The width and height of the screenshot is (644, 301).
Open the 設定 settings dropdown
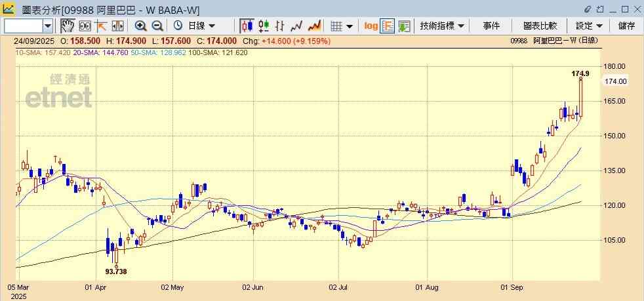[589, 26]
